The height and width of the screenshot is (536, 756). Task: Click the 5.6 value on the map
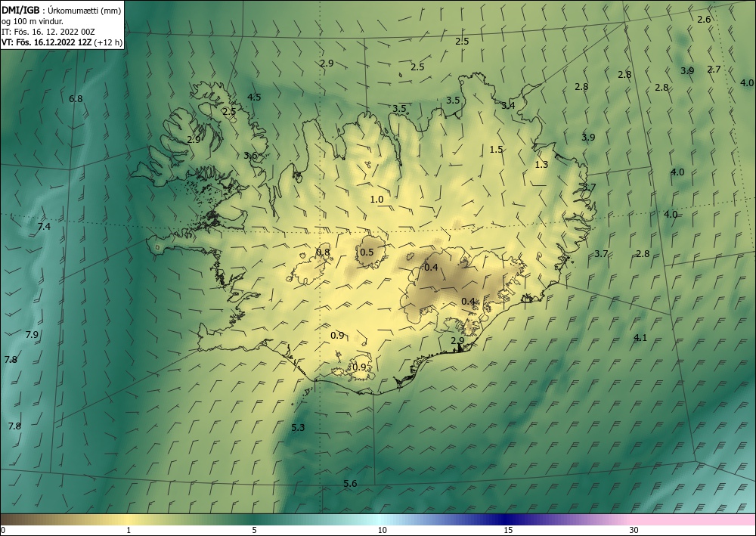pos(350,484)
